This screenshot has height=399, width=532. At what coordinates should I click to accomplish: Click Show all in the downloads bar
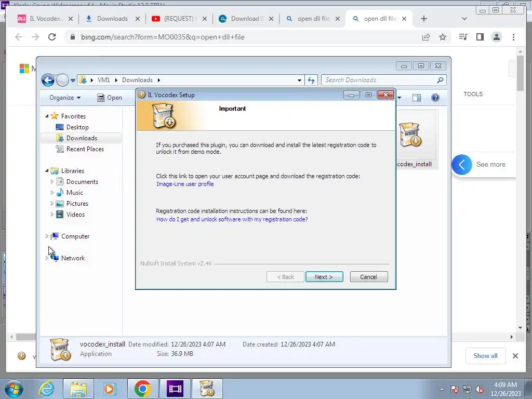coord(486,355)
